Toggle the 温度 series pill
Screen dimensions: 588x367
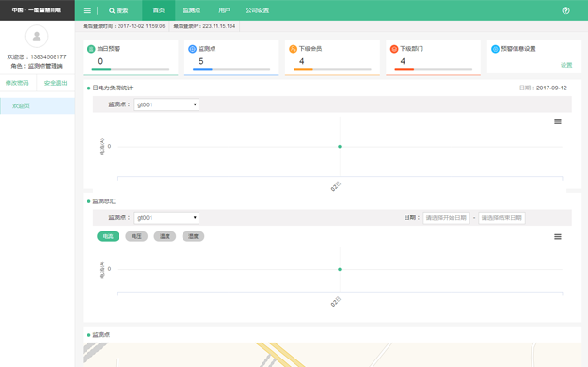(165, 236)
